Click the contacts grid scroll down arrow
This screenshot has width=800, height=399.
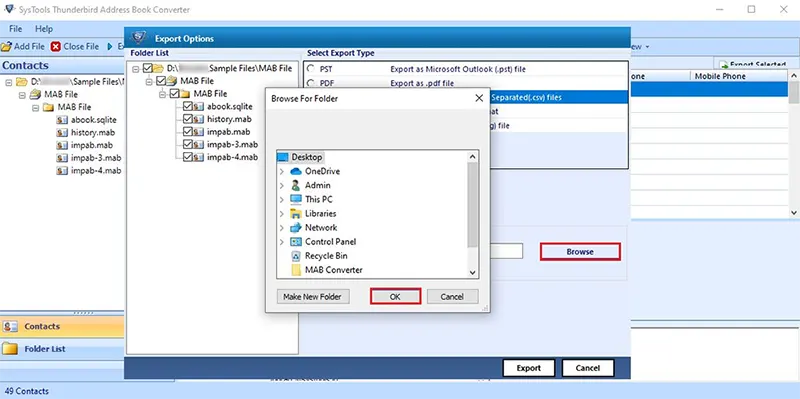pos(794,212)
